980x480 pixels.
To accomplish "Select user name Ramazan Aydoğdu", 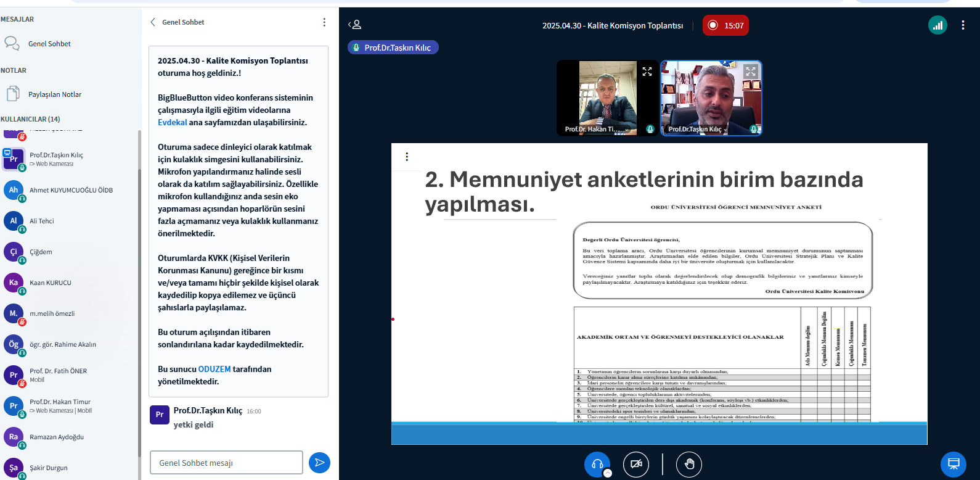I will coord(57,437).
